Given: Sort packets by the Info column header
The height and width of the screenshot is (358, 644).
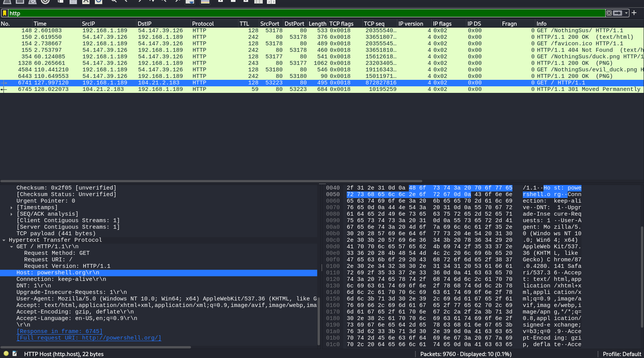Looking at the screenshot, I should click(542, 24).
